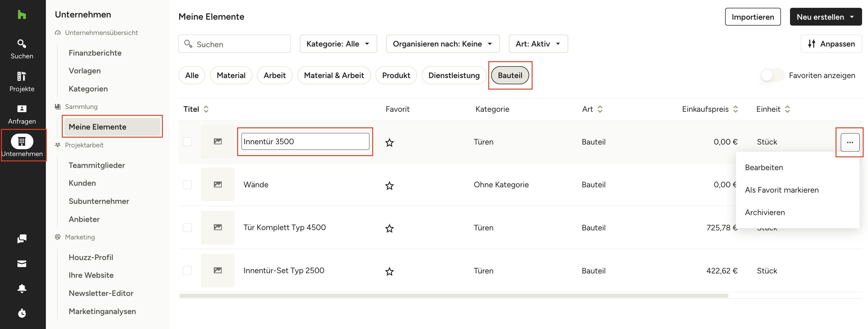Choose Archivieren from the context menu
Image resolution: width=868 pixels, height=329 pixels.
tap(764, 212)
